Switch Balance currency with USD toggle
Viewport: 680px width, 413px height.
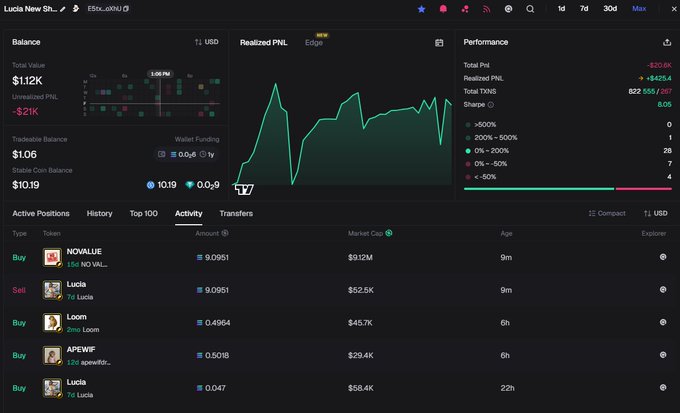206,42
